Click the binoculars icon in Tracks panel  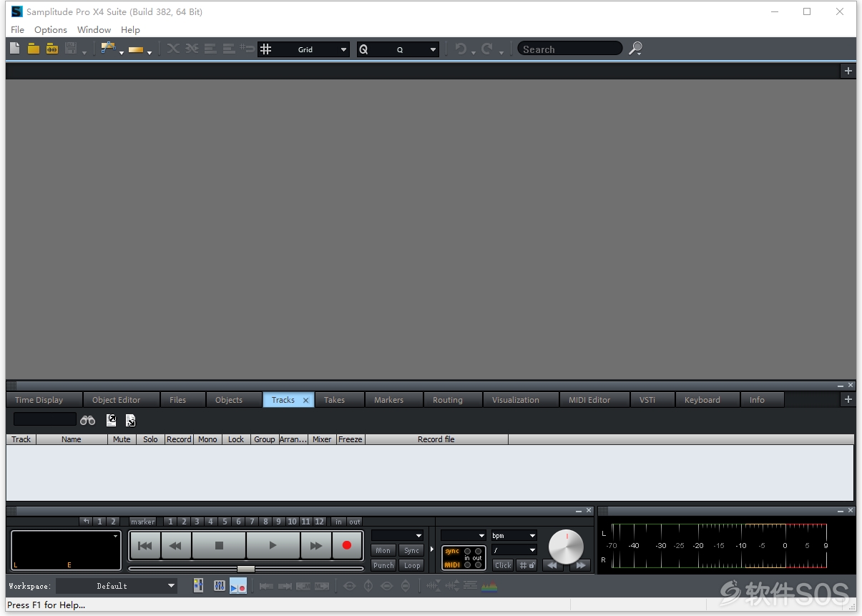pos(88,420)
